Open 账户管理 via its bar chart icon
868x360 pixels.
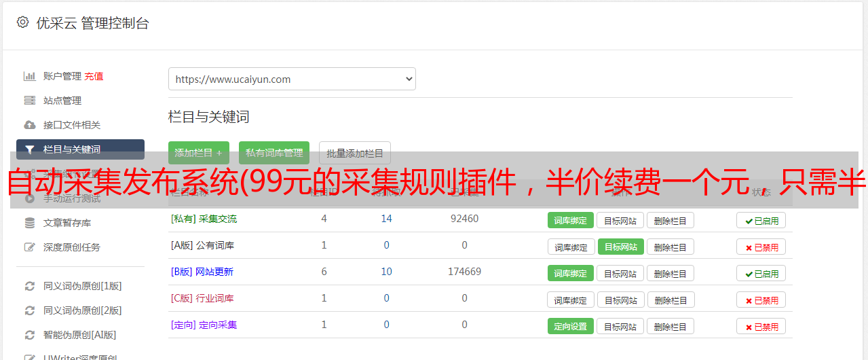30,76
